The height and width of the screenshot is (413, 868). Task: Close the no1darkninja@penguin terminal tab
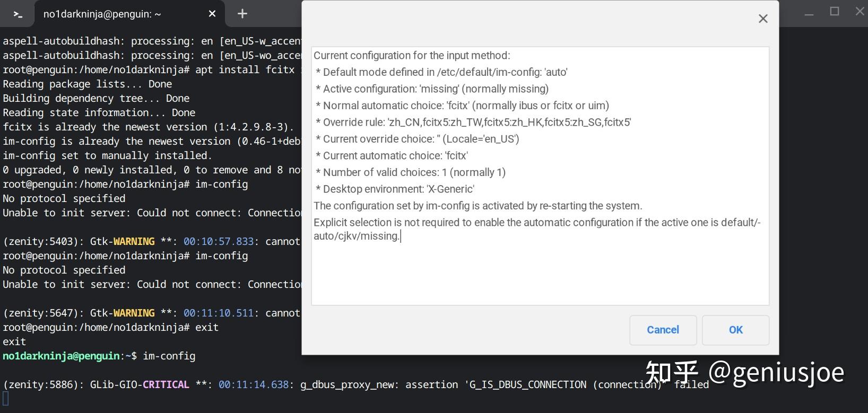pyautogui.click(x=212, y=14)
